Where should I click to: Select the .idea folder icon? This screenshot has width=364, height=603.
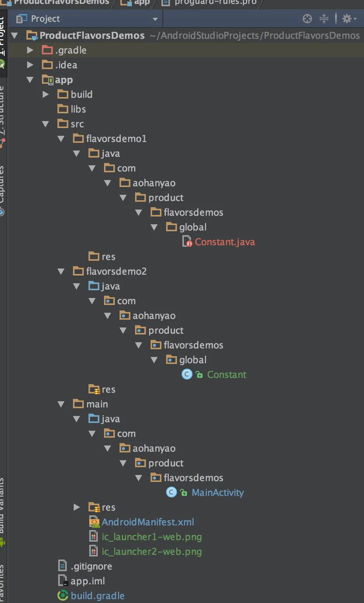[x=47, y=65]
